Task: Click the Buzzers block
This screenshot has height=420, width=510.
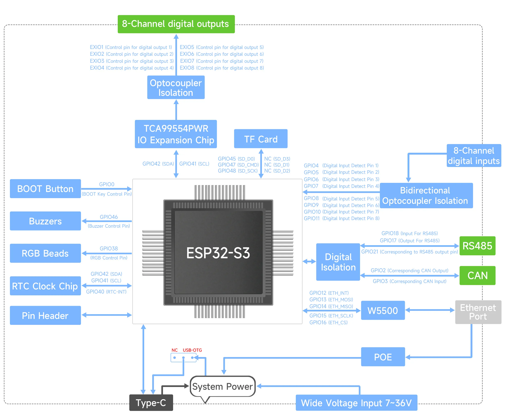Action: (45, 221)
